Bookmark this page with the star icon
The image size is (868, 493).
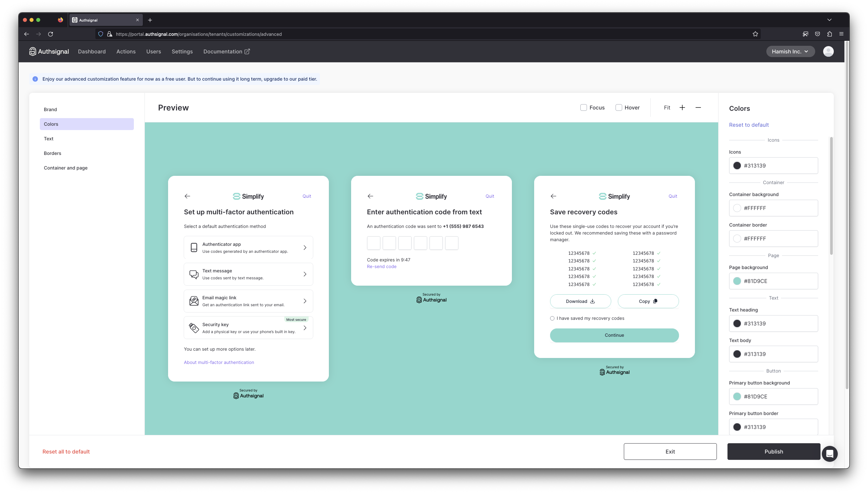[755, 34]
